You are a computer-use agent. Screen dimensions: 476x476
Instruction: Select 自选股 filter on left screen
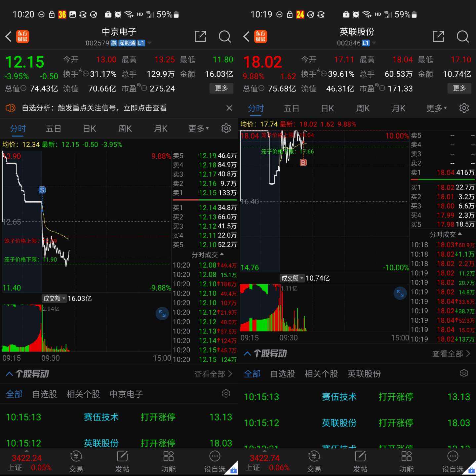point(45,394)
